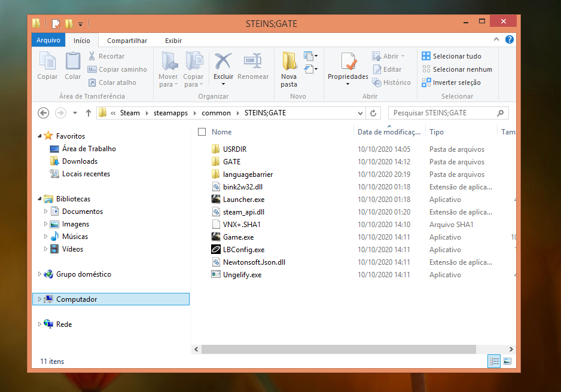
Task: Click Recortar scissors icon
Action: coord(92,56)
